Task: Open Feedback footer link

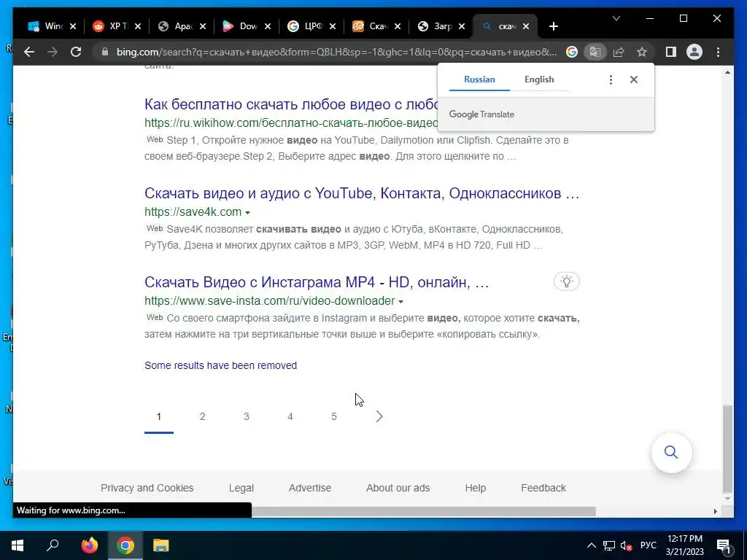Action: coord(543,488)
